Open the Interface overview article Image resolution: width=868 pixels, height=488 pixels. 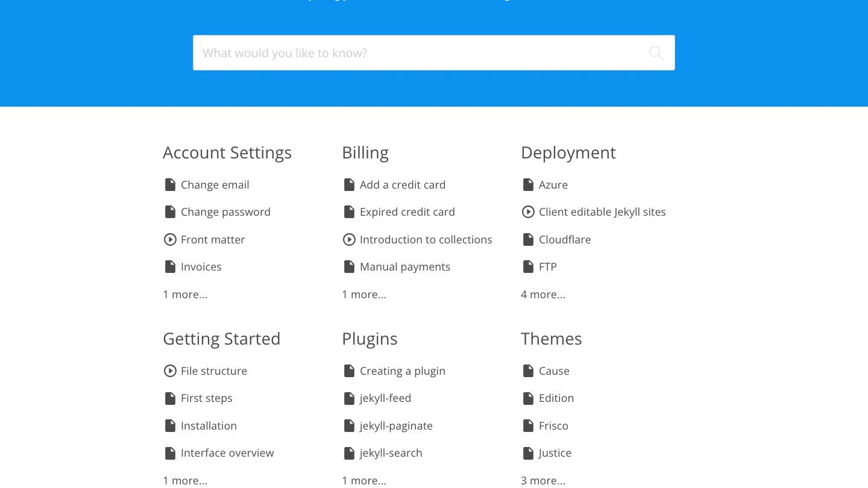point(227,453)
